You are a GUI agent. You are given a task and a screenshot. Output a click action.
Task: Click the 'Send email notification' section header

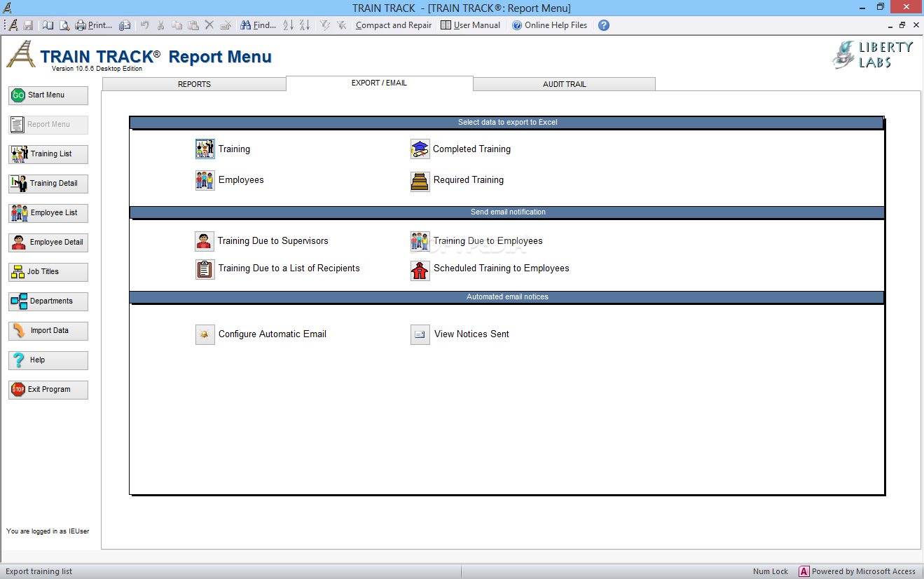(507, 212)
